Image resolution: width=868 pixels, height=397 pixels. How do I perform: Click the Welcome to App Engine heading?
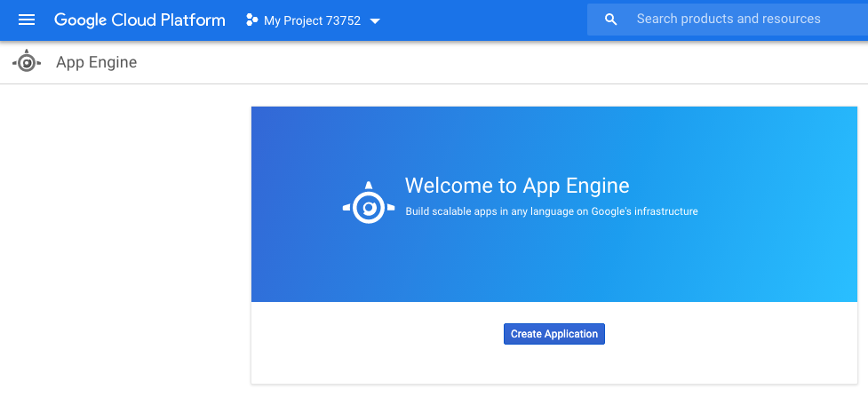[x=517, y=186]
